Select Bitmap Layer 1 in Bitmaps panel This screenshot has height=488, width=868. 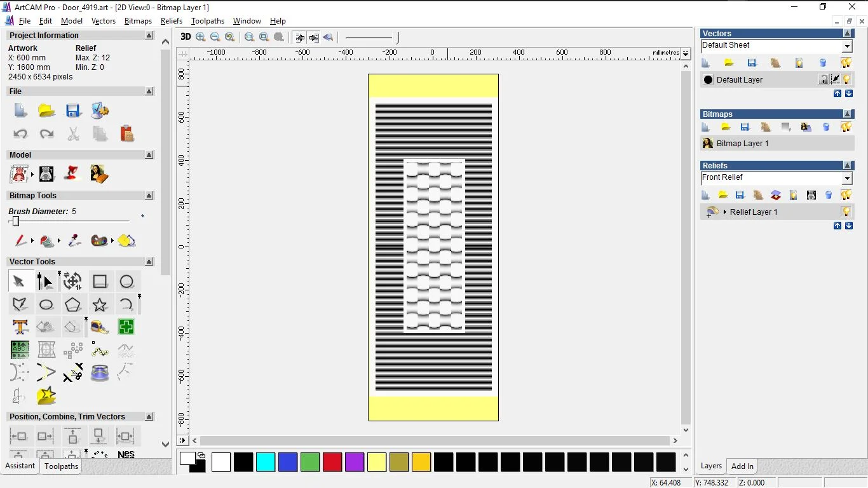pos(742,144)
